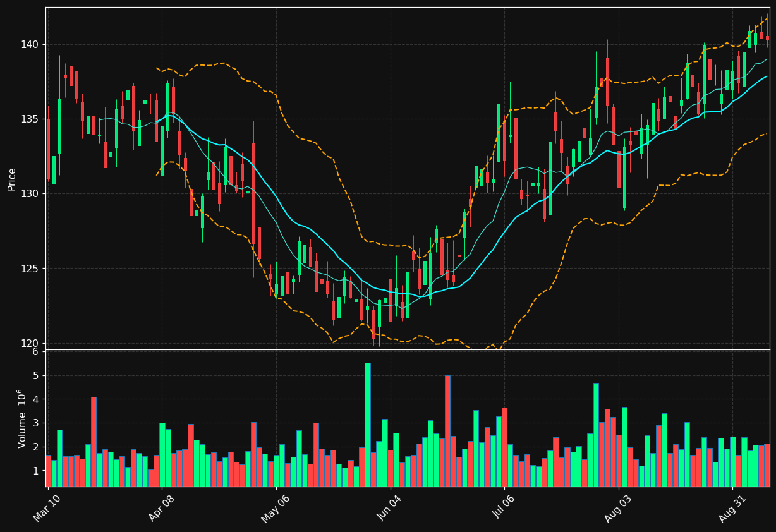Click the 140 price axis label
Viewport: 776px width, 532px height.
(x=31, y=45)
